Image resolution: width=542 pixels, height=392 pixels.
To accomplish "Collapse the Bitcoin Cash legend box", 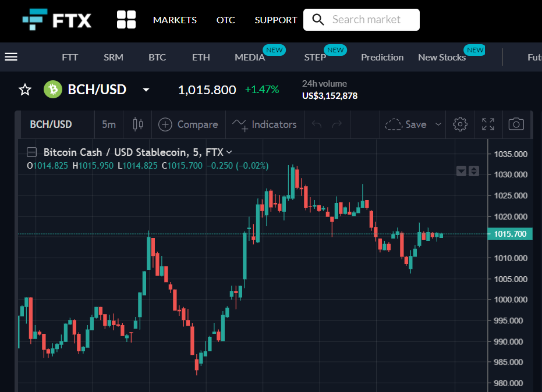I will pyautogui.click(x=32, y=152).
